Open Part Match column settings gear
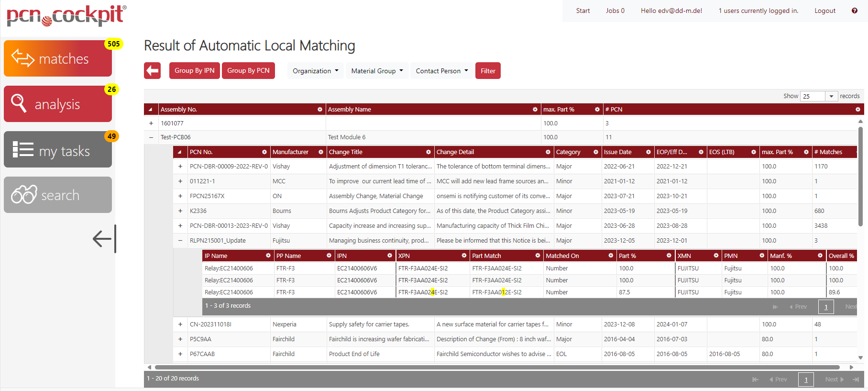The width and height of the screenshot is (868, 391). point(538,256)
